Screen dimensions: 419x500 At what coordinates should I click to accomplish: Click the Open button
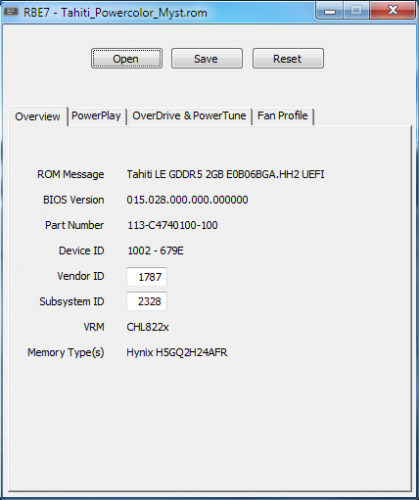(x=127, y=59)
